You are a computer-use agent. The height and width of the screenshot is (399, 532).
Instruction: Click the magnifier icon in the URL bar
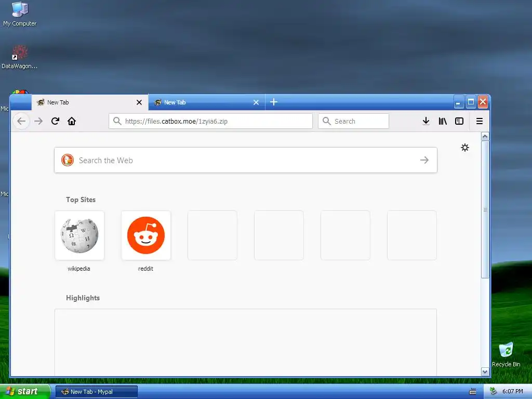pos(117,121)
